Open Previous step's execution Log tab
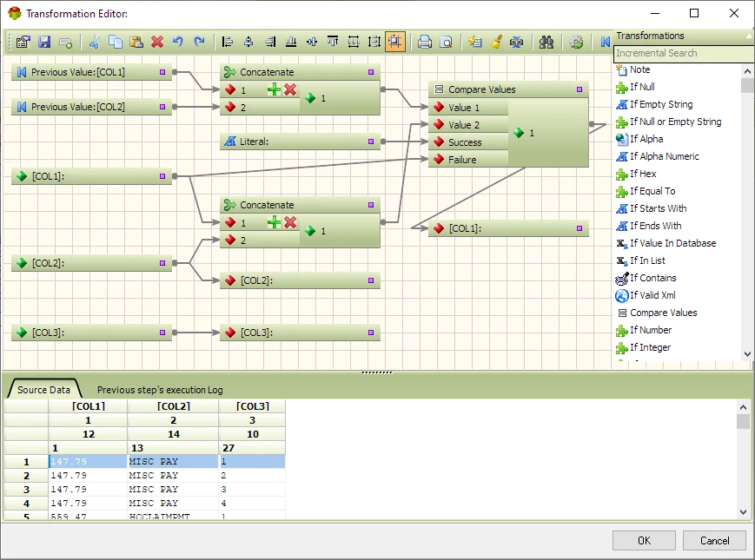The width and height of the screenshot is (755, 560). (160, 390)
